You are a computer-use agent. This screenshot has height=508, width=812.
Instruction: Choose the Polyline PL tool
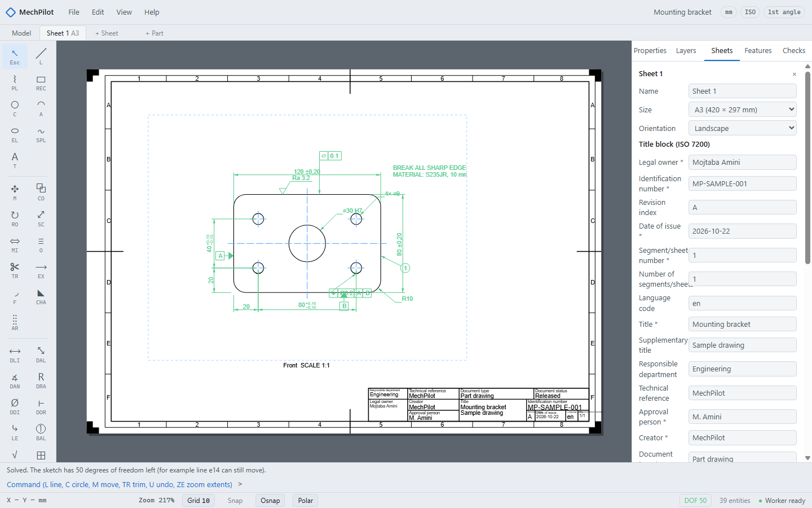coord(15,83)
